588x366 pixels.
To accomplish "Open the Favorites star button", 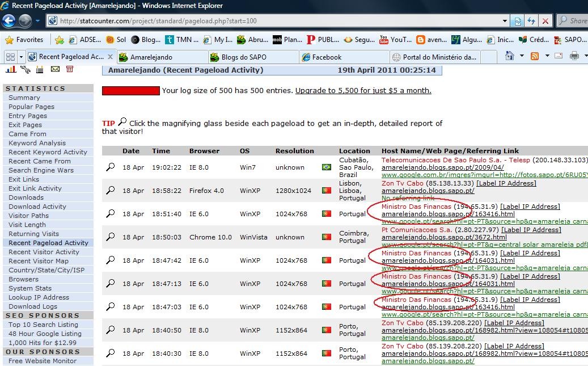I will point(25,39).
